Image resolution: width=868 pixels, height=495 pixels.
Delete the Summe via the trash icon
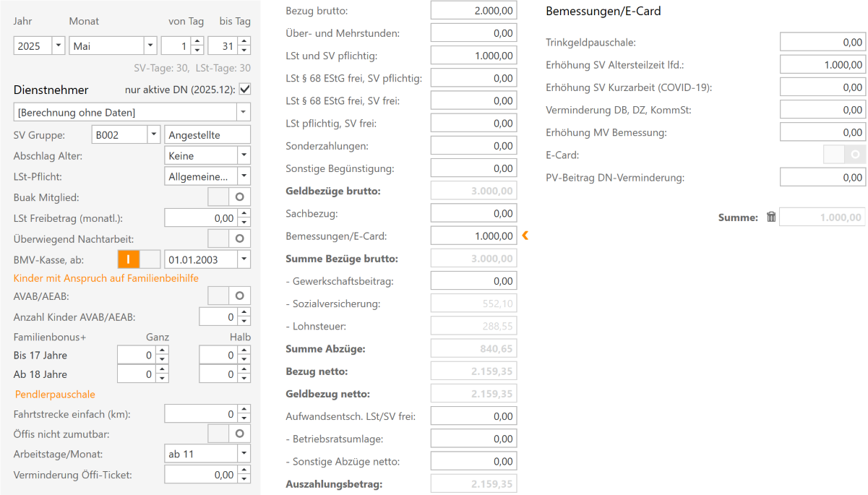771,216
